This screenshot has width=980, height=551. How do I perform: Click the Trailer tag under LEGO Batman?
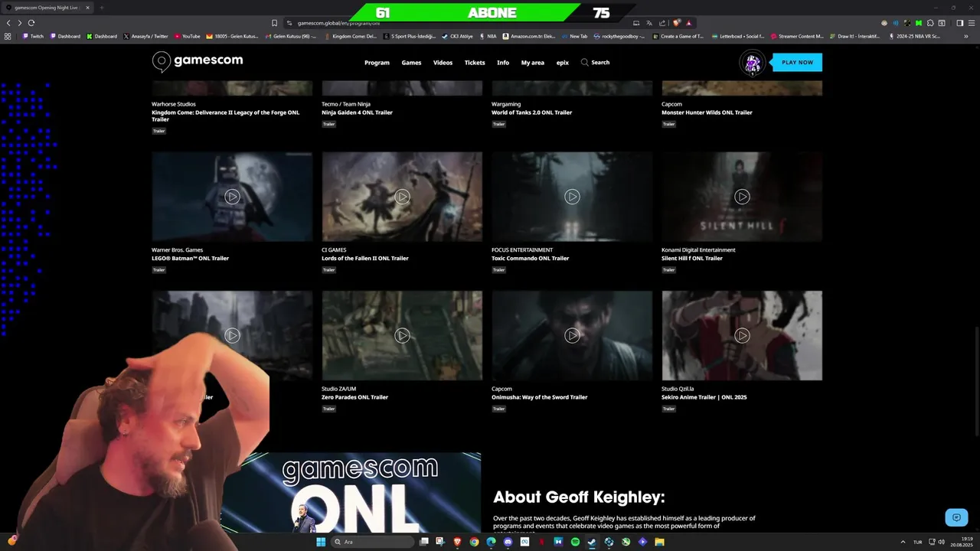(x=158, y=269)
